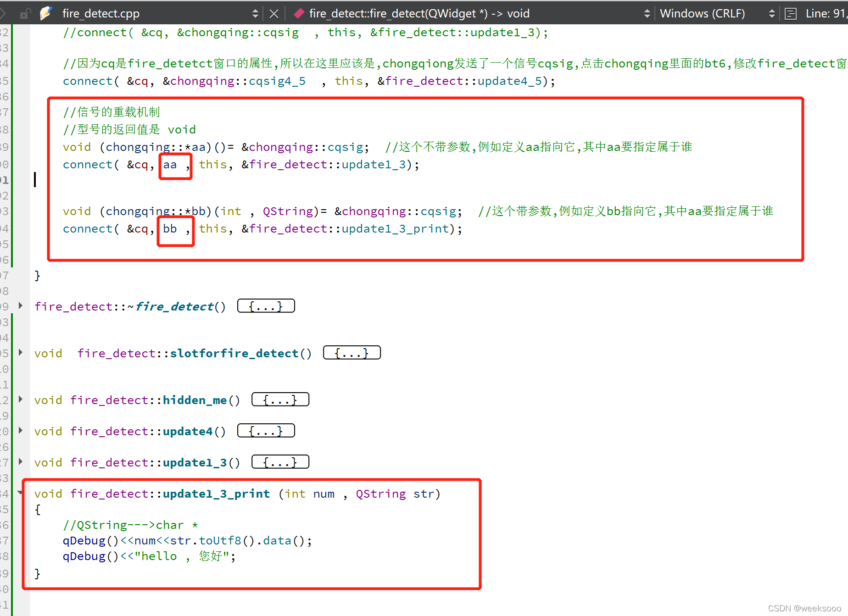Click 'hidden_me' function name
Viewport: 848px width, 616px height.
195,400
